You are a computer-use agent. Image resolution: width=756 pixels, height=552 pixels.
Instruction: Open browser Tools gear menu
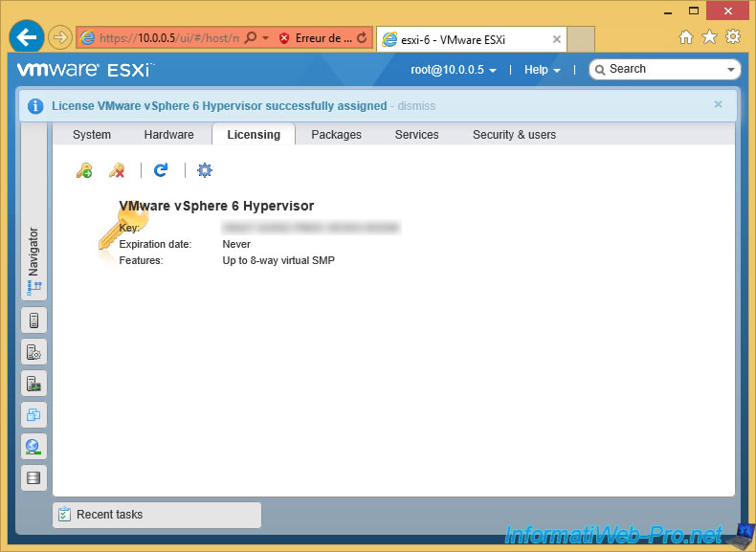[733, 36]
